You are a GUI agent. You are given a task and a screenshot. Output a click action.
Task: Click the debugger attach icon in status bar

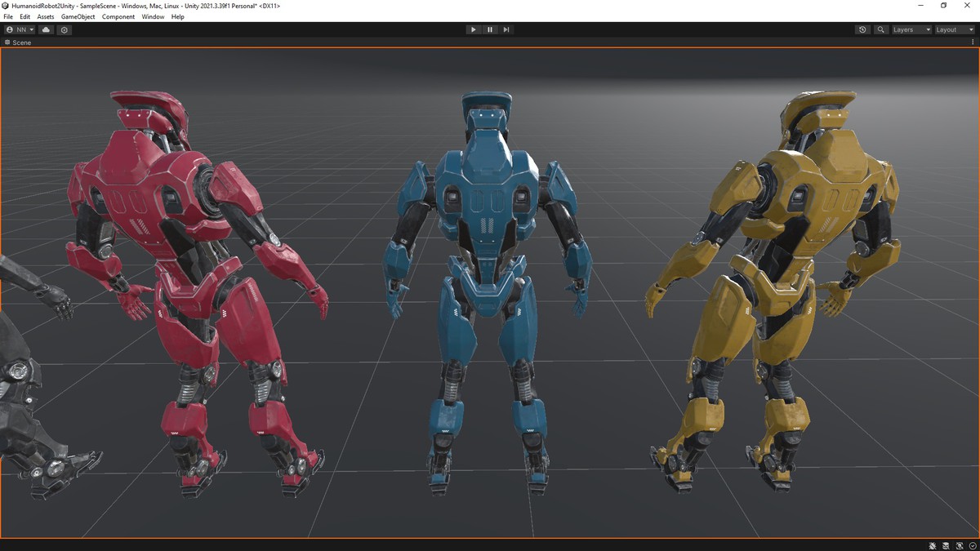click(x=932, y=545)
